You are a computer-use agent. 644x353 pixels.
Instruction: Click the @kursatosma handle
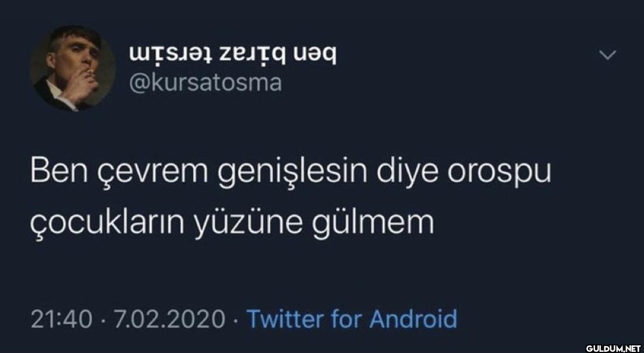click(x=206, y=84)
